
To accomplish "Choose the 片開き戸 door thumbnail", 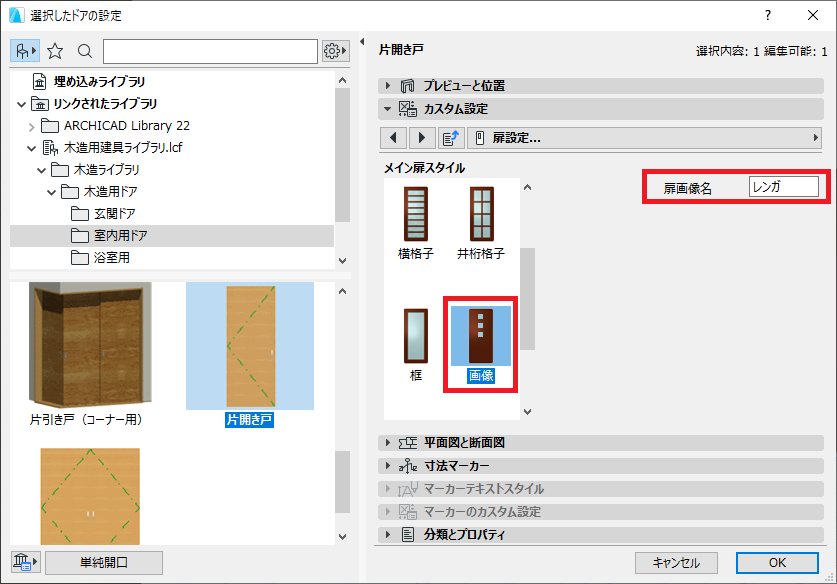I will pyautogui.click(x=250, y=346).
